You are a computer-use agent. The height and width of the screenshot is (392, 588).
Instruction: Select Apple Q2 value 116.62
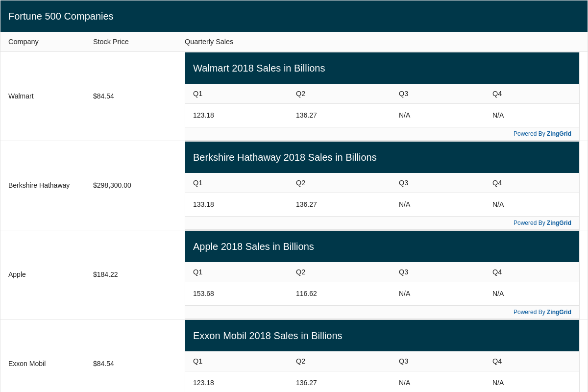pyautogui.click(x=306, y=294)
